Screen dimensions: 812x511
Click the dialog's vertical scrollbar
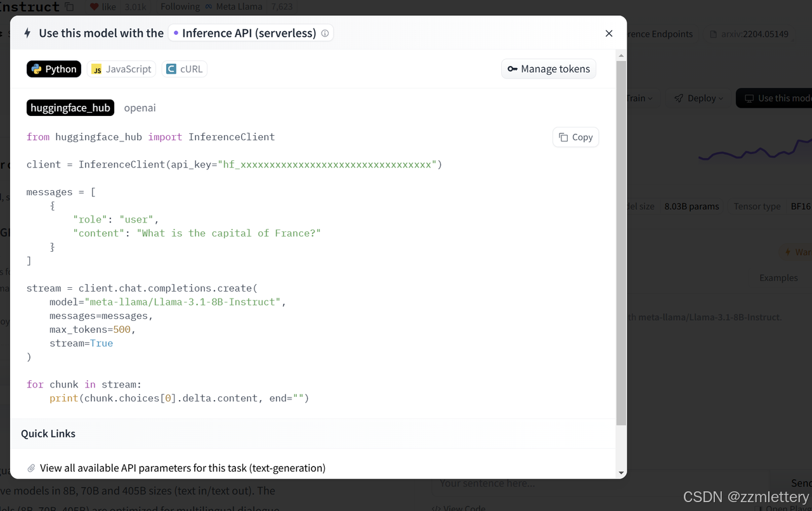coord(621,243)
